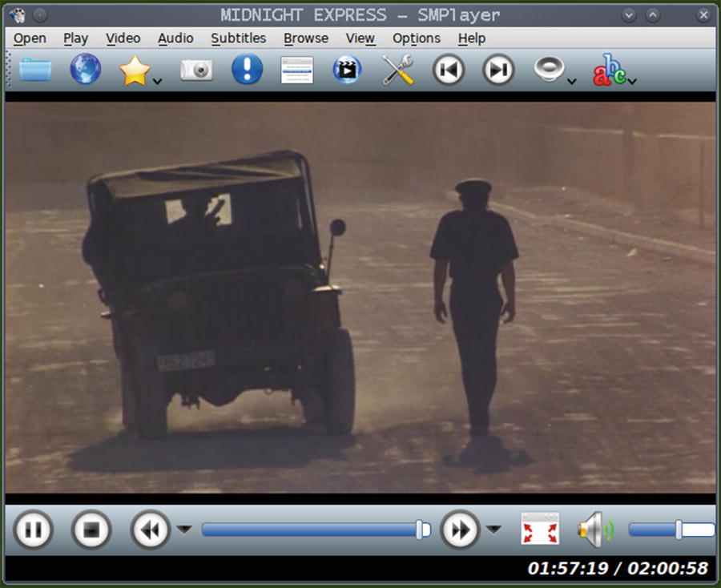Maximize the SMPlayer window
This screenshot has width=721, height=588.
652,15
